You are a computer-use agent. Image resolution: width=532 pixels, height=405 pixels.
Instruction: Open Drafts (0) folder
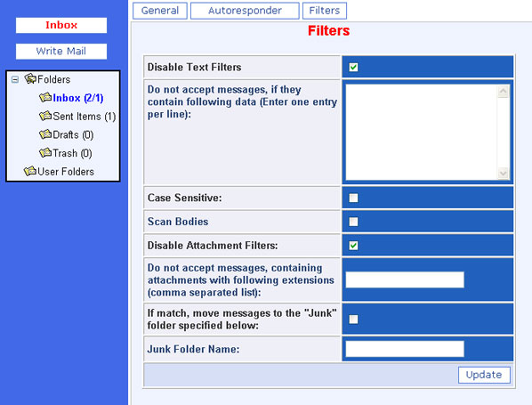73,134
